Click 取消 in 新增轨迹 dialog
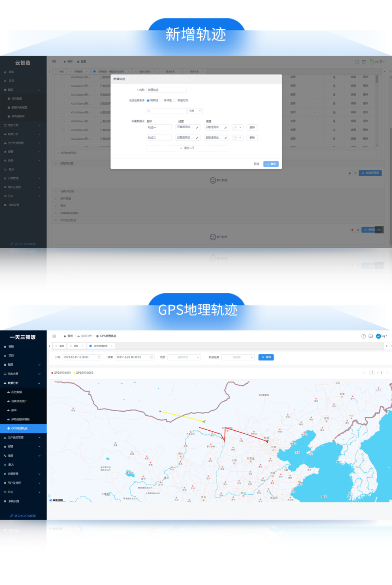392x585 pixels. (256, 164)
